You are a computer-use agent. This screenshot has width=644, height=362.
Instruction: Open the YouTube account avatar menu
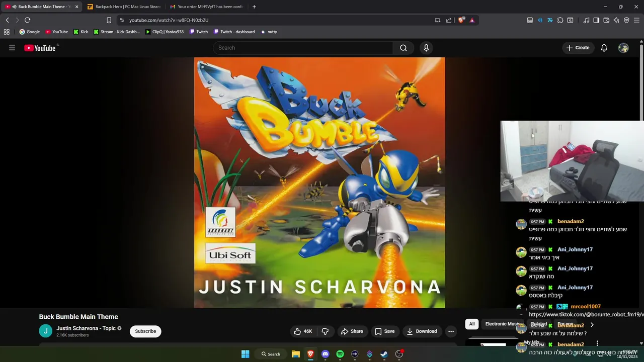[x=623, y=48]
